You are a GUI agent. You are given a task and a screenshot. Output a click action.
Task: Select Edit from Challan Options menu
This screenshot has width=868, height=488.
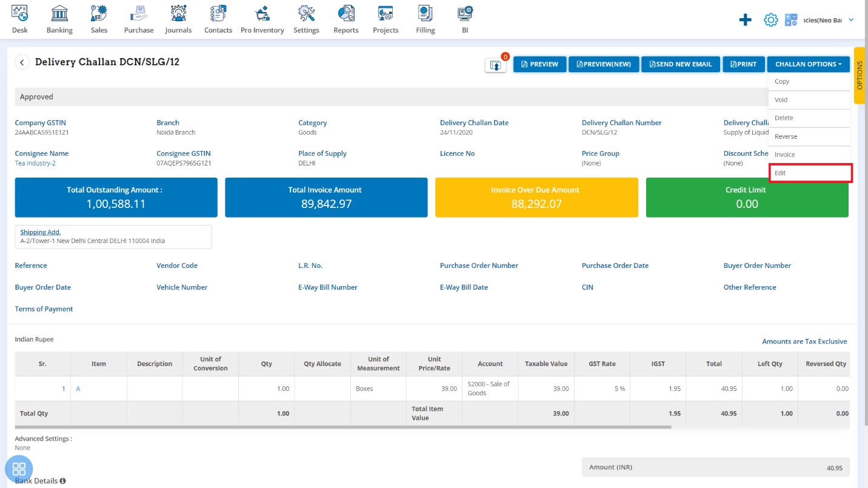(x=810, y=173)
